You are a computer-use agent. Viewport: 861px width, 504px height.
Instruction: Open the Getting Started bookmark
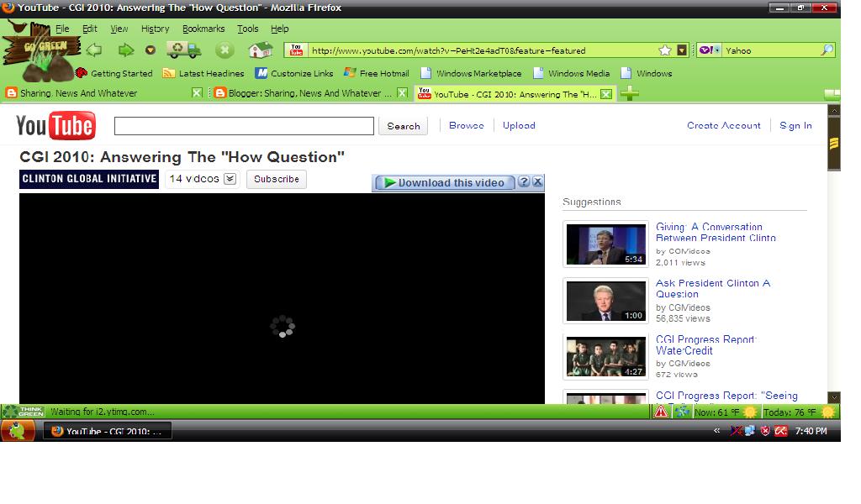[x=114, y=73]
